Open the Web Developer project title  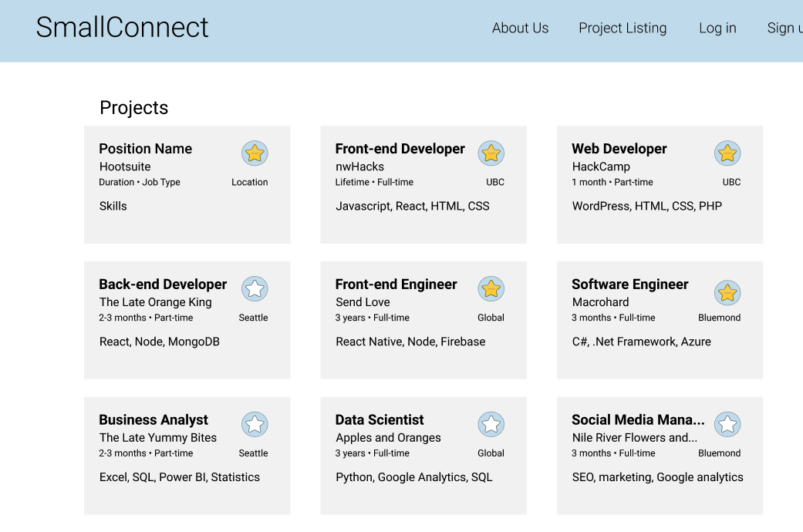(619, 149)
